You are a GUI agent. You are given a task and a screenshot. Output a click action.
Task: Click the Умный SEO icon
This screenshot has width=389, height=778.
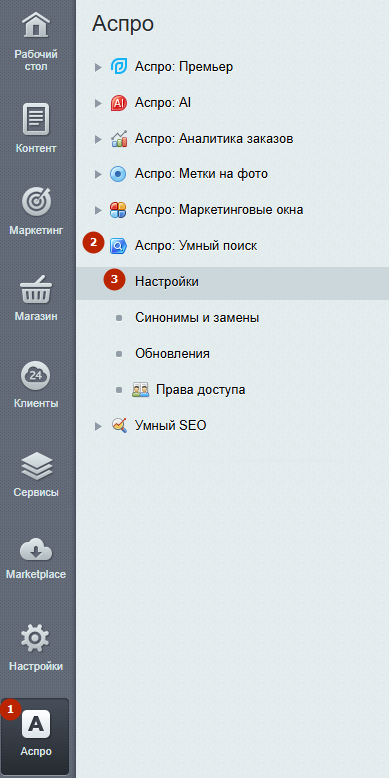click(119, 425)
